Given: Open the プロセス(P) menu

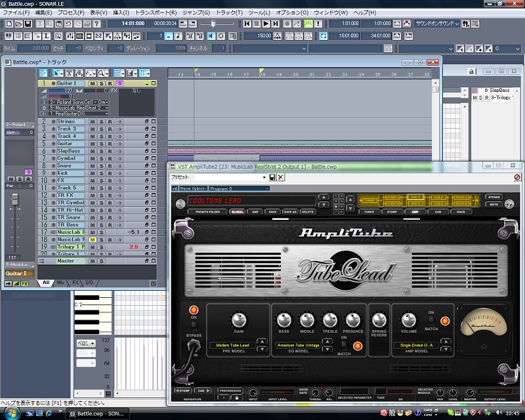Looking at the screenshot, I should point(71,12).
